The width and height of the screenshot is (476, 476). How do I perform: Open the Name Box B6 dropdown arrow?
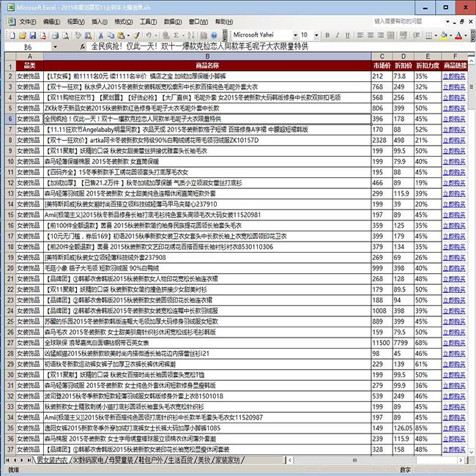tap(55, 47)
